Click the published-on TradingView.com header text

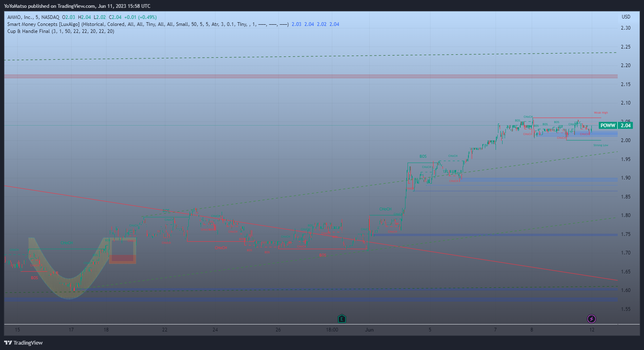click(x=77, y=6)
